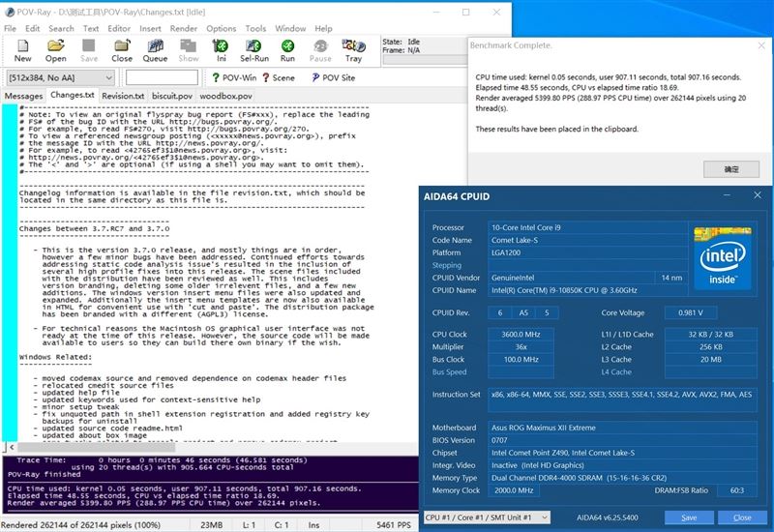Click the Save toolbar icon
Image resolution: width=774 pixels, height=532 pixels.
click(x=89, y=51)
